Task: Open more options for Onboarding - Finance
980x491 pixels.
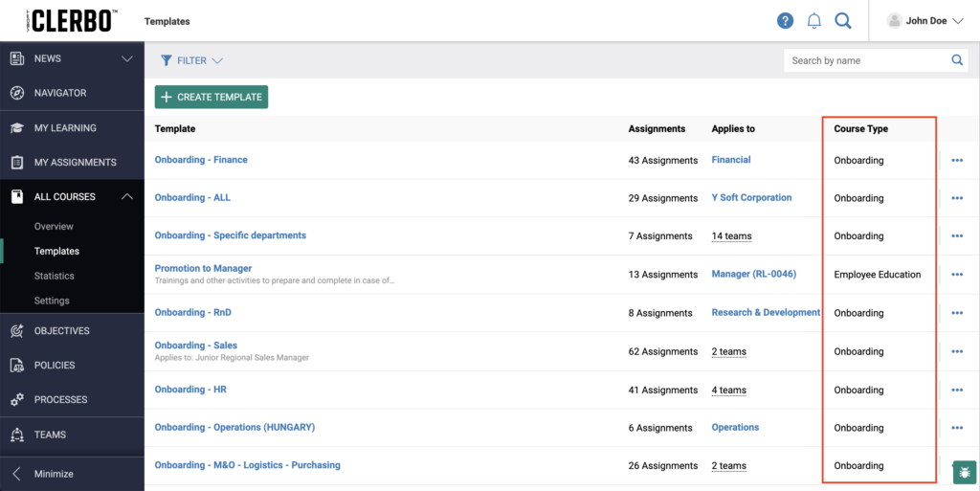Action: tap(957, 161)
